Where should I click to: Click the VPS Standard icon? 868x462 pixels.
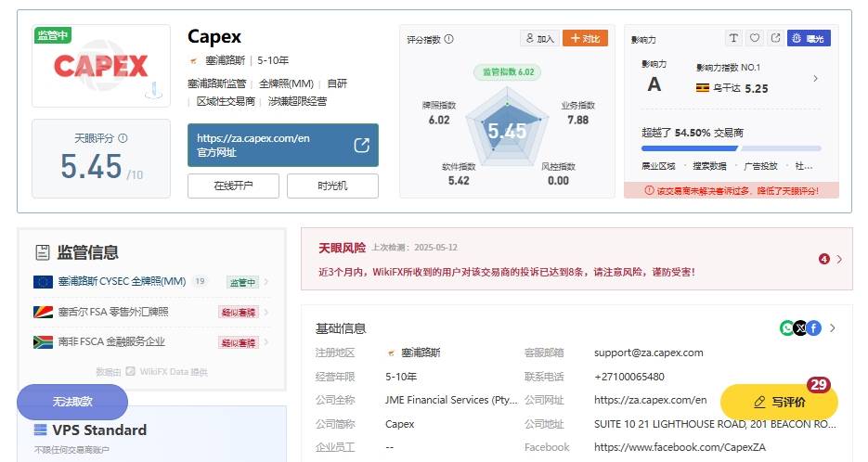[41, 430]
